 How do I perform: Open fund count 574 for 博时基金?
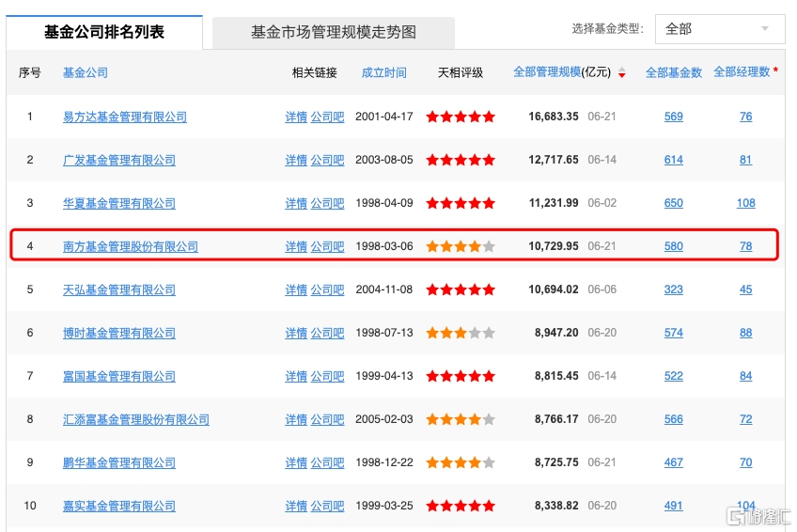coord(674,333)
